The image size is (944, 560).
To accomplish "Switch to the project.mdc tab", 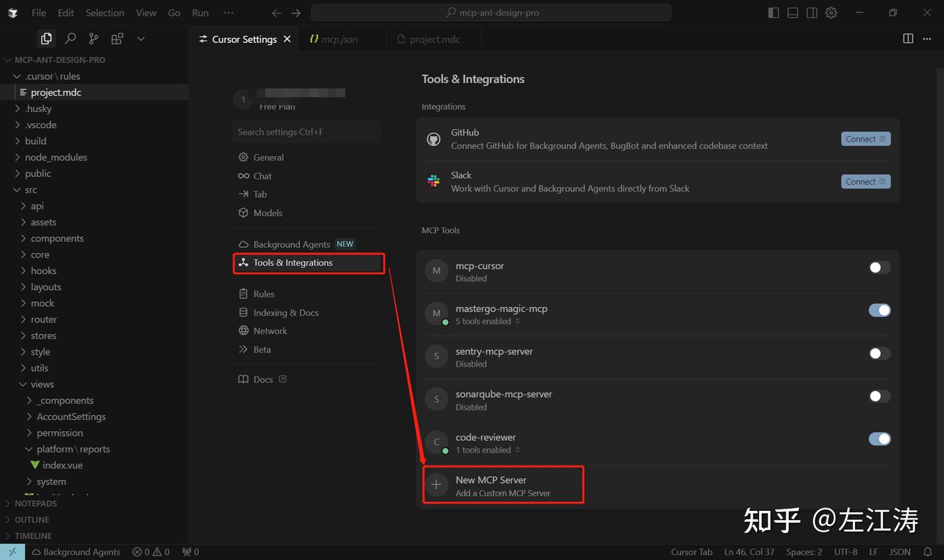I will pos(434,39).
